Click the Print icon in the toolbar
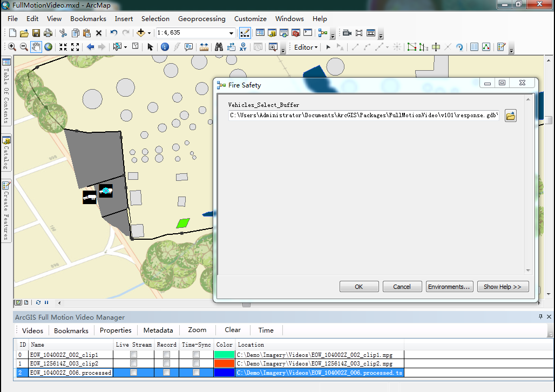 coord(48,33)
